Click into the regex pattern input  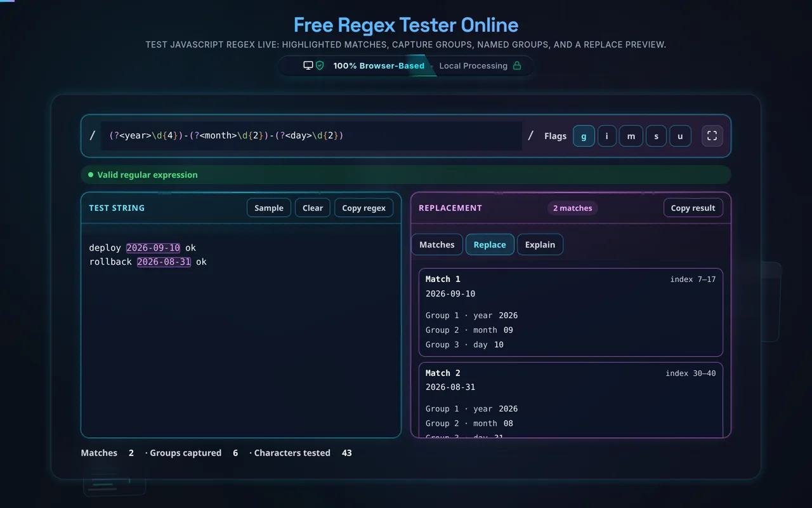click(x=311, y=136)
